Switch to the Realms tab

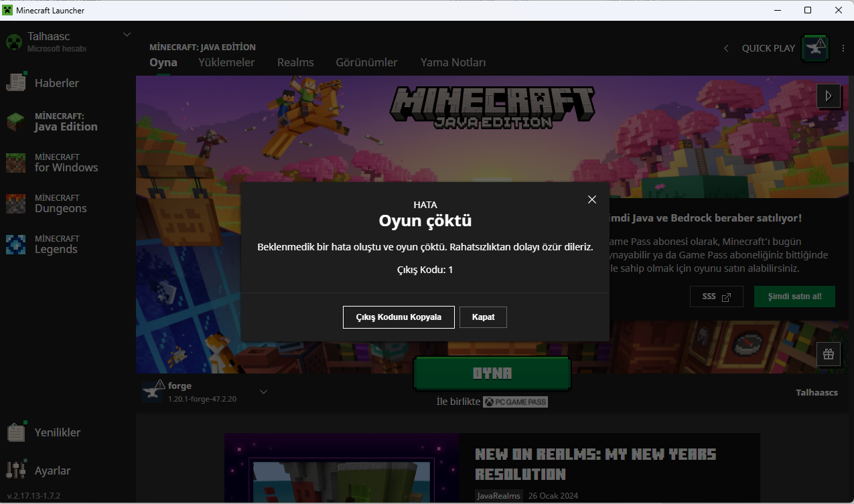point(295,62)
